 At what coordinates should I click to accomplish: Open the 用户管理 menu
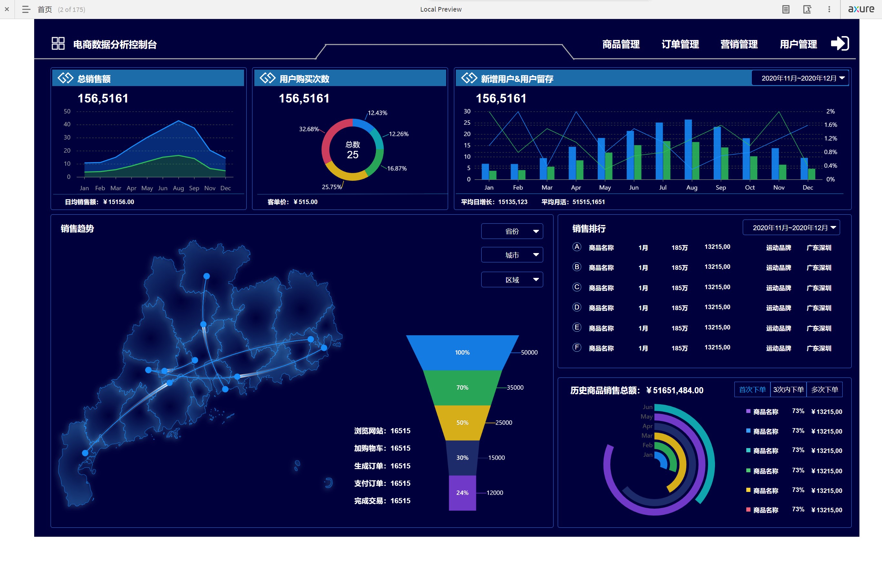799,44
